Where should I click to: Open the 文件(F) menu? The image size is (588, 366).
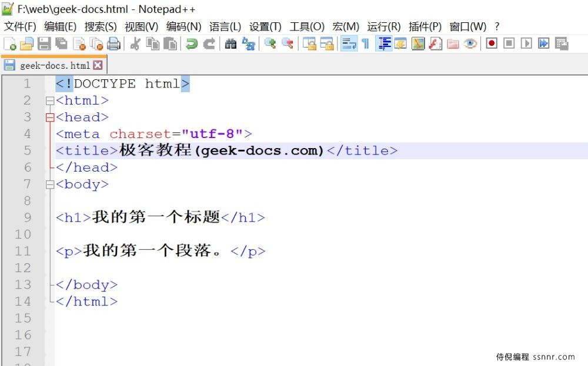click(20, 26)
